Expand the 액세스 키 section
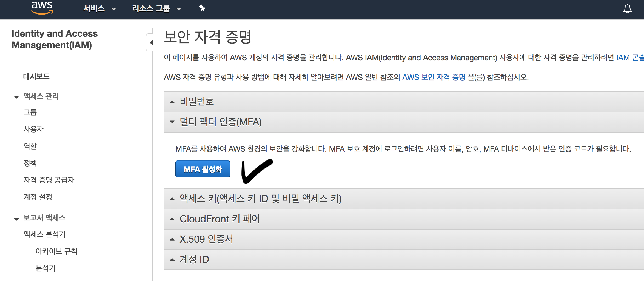This screenshot has height=281, width=644. 404,199
